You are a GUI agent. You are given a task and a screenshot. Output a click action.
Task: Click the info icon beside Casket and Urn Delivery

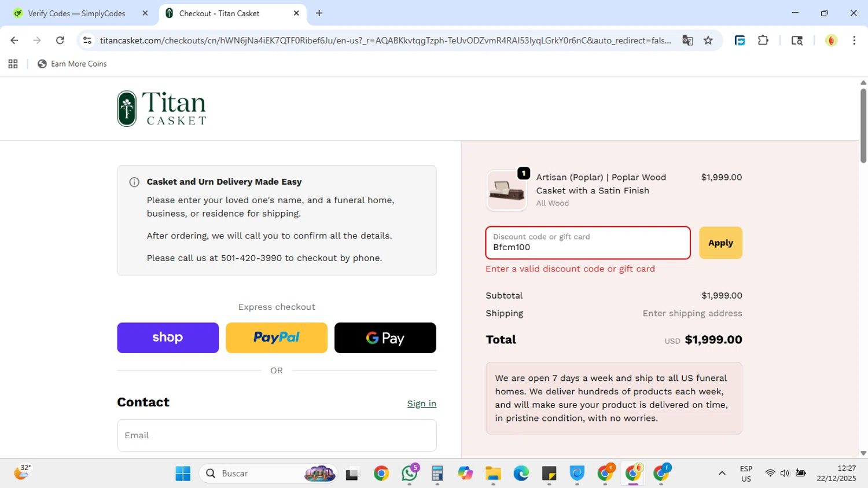pos(134,182)
